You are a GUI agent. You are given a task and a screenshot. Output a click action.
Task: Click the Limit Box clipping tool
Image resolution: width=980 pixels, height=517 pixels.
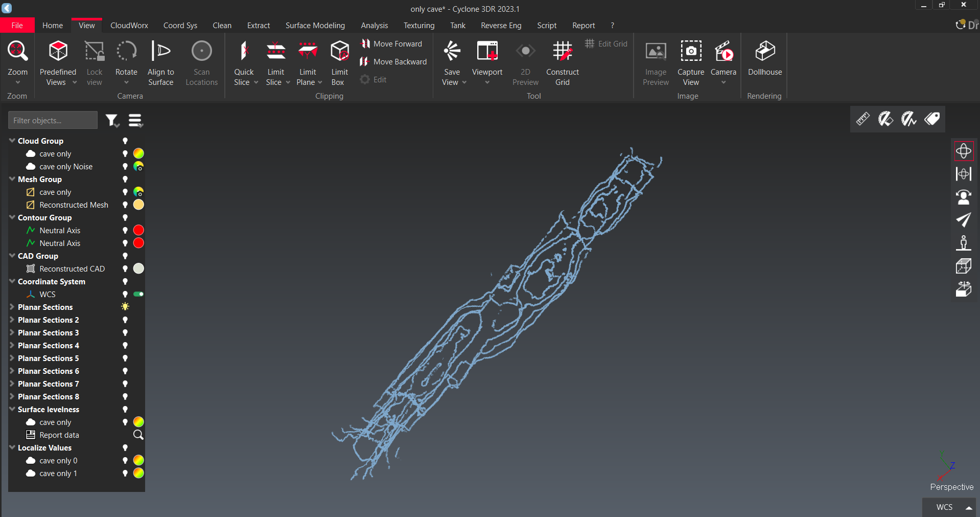[339, 52]
